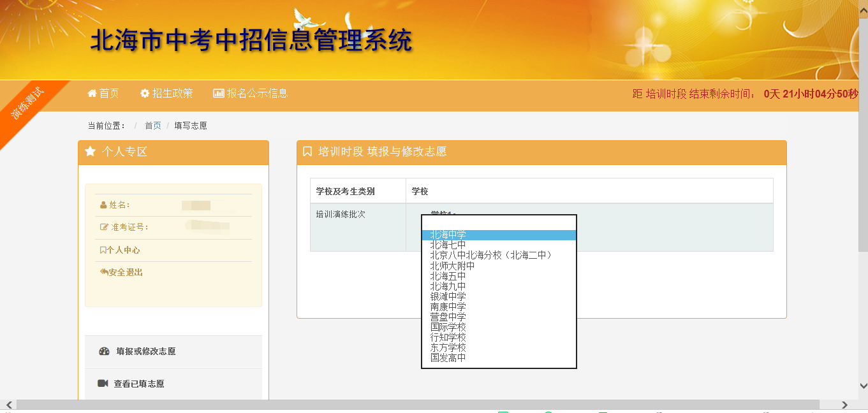Click the star icon in 个人专区 header
The width and height of the screenshot is (868, 413).
point(91,152)
